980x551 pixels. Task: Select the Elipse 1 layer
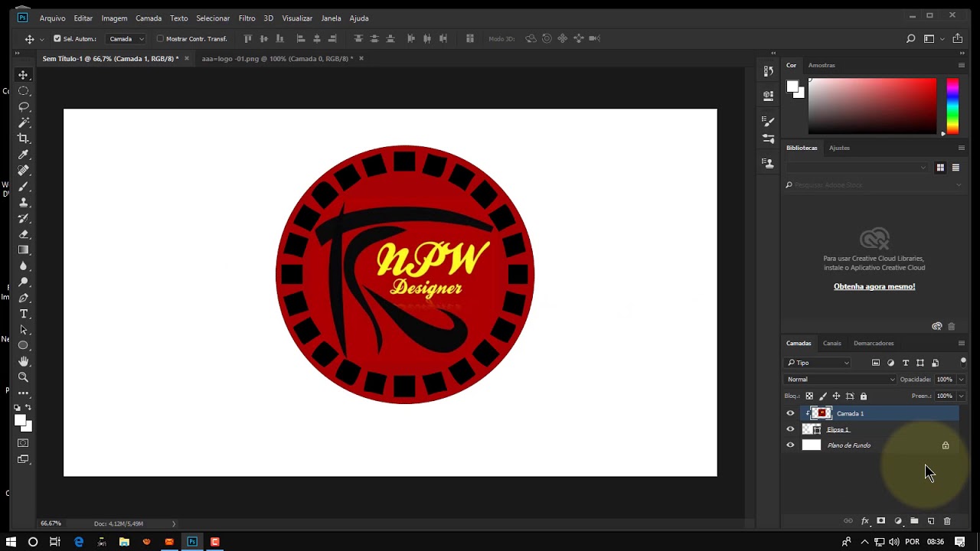pyautogui.click(x=879, y=429)
